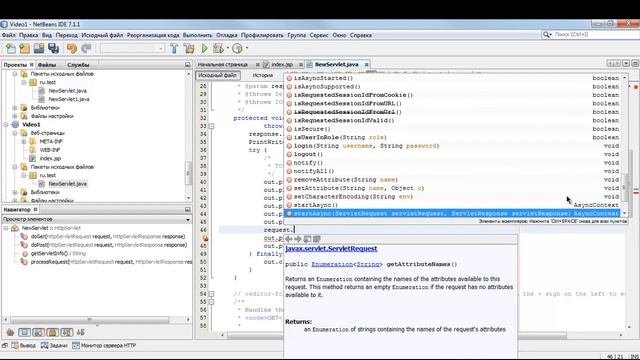Click the New Project toolbar icon
The height and width of the screenshot is (360, 640).
pos(24,49)
